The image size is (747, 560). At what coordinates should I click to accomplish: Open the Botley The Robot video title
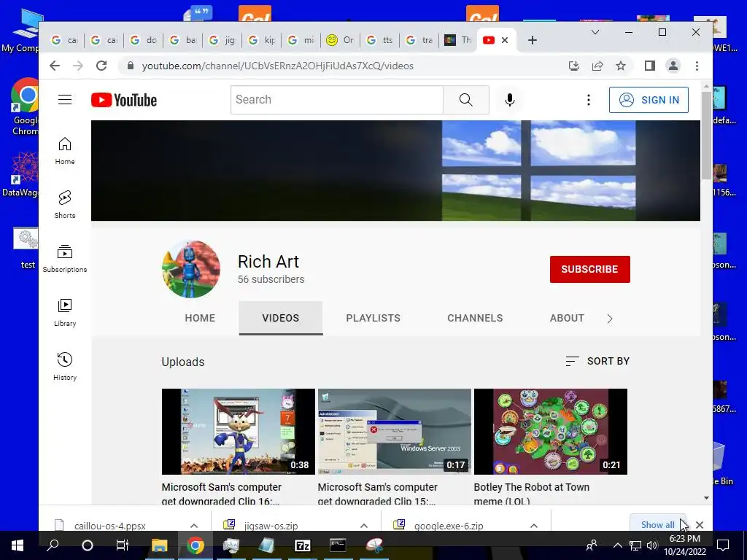click(532, 494)
